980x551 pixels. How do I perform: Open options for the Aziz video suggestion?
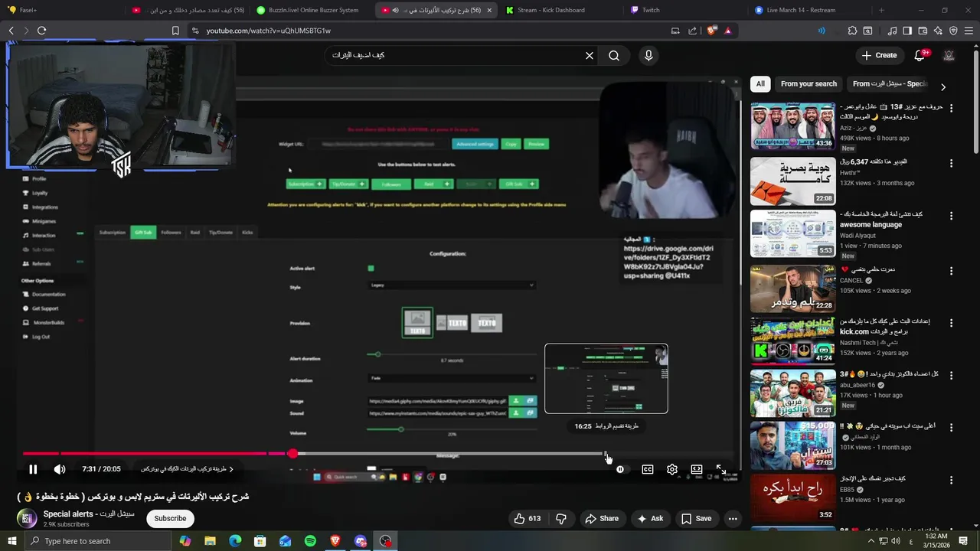point(952,108)
